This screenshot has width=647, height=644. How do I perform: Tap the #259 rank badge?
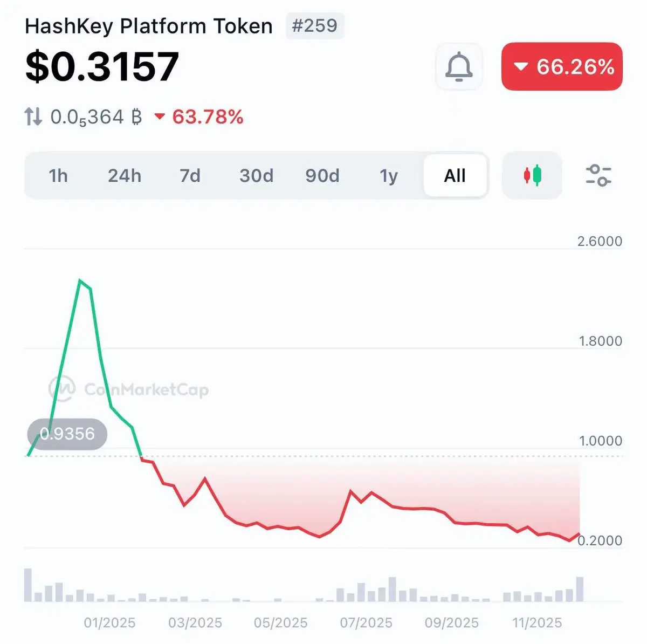(315, 25)
